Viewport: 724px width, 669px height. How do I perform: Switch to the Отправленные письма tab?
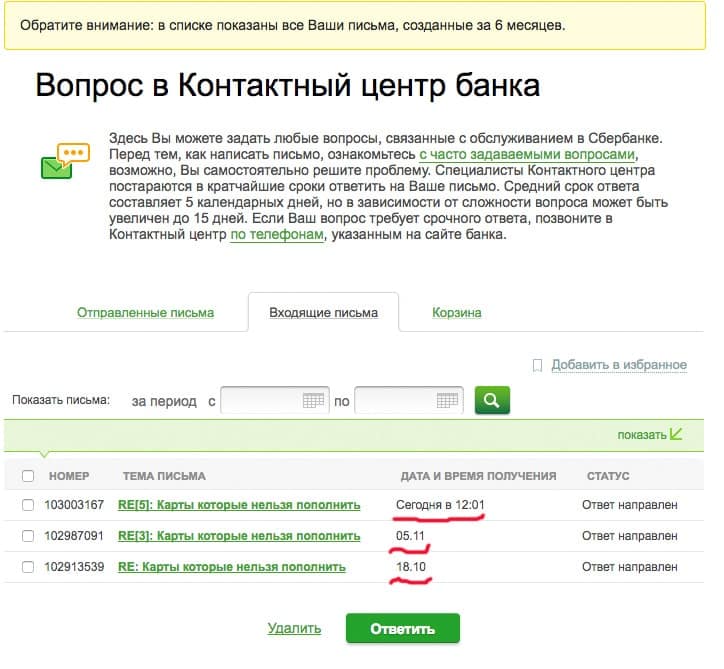[x=145, y=313]
